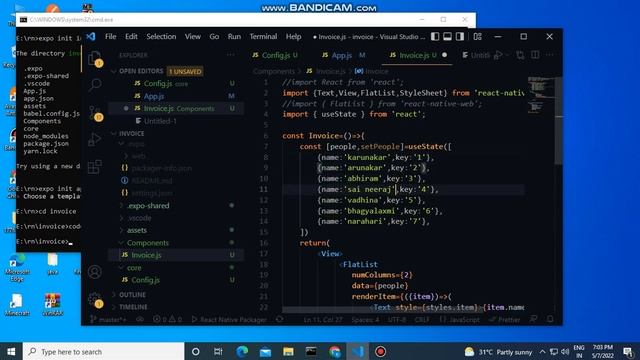Image resolution: width=640 pixels, height=360 pixels.
Task: Click React Native Packager status item
Action: (x=229, y=320)
